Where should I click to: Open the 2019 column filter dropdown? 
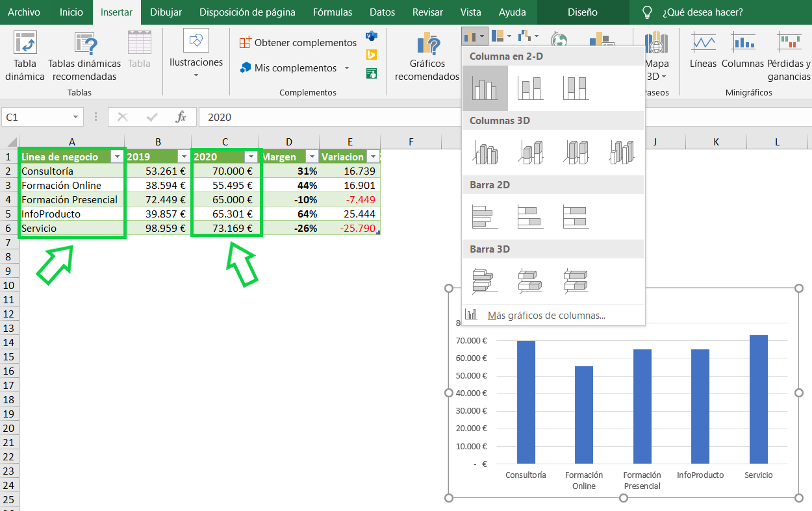[184, 156]
